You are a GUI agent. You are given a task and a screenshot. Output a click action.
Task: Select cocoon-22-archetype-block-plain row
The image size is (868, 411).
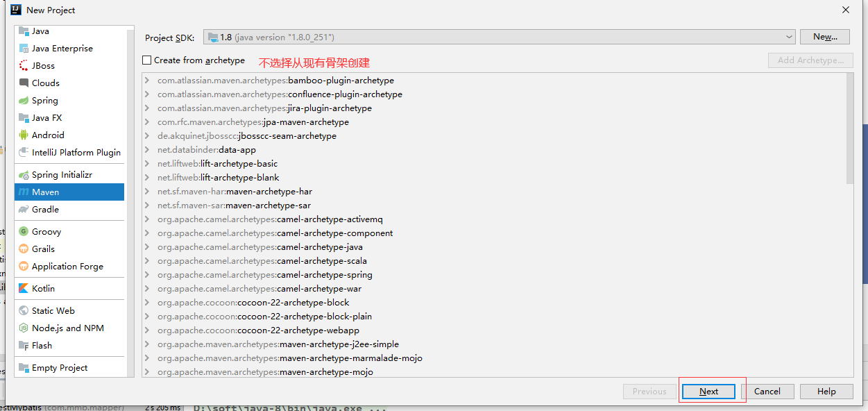[495, 317]
